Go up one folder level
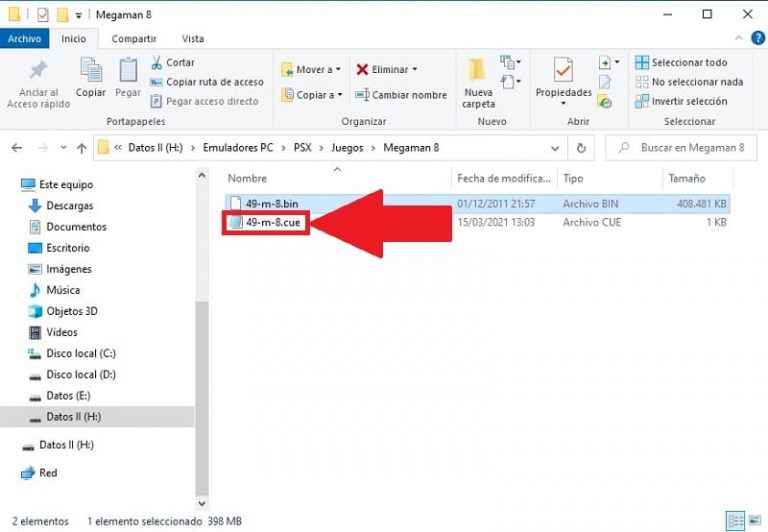Viewport: 768px width, 532px height. (82, 148)
